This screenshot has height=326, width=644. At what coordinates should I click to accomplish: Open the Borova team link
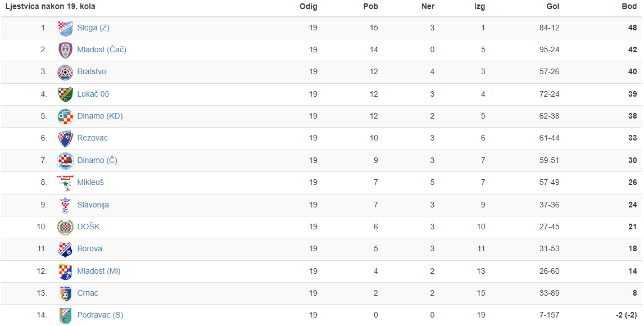click(x=89, y=248)
